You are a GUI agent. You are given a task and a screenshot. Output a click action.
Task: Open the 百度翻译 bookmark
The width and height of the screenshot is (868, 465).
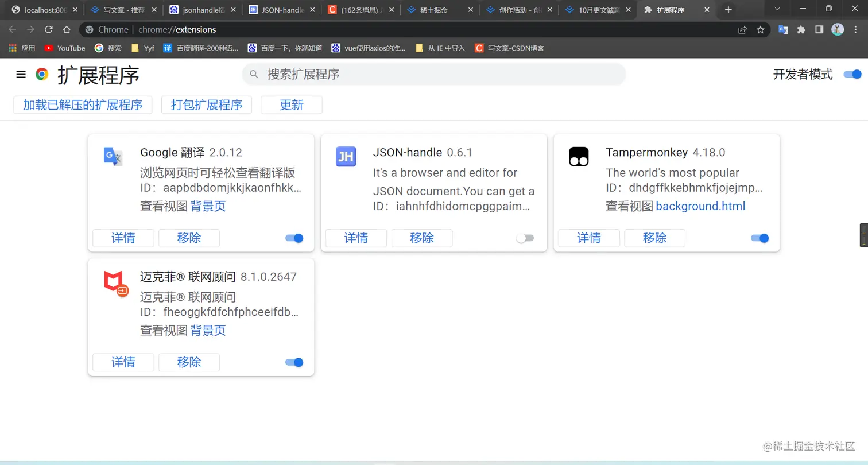click(x=201, y=48)
